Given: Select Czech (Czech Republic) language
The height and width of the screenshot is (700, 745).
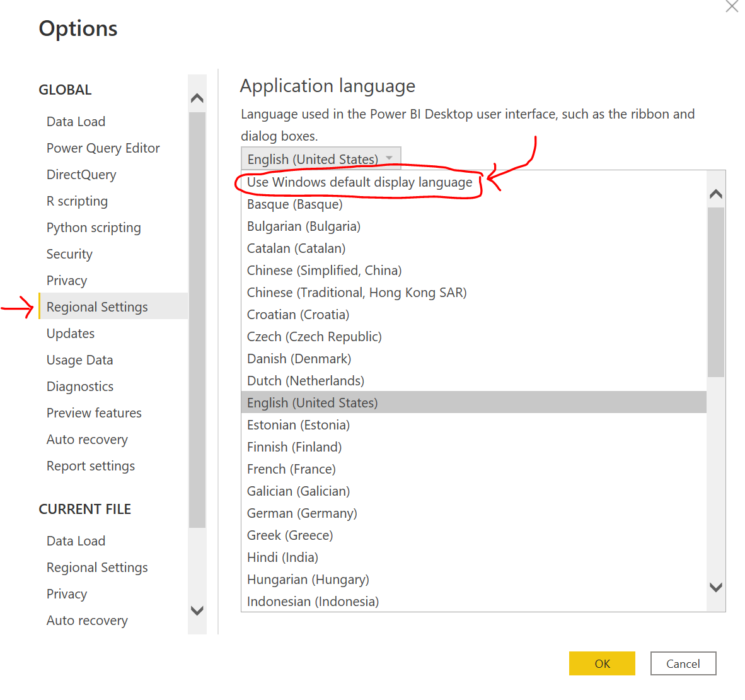Looking at the screenshot, I should point(474,337).
